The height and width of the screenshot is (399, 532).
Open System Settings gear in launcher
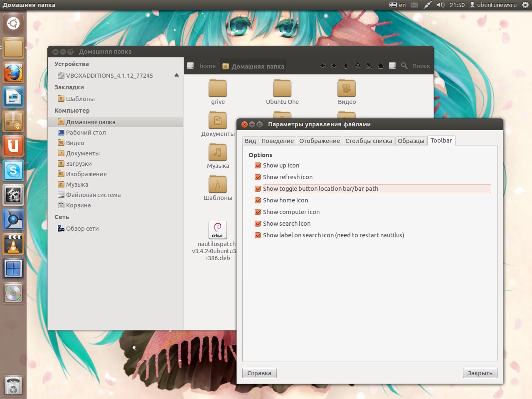pyautogui.click(x=13, y=195)
